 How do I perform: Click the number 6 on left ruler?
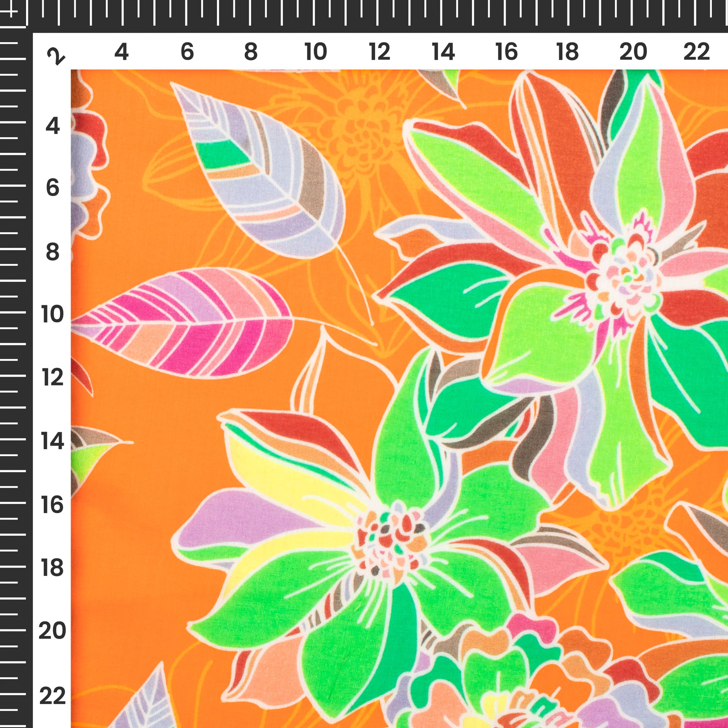click(x=53, y=187)
